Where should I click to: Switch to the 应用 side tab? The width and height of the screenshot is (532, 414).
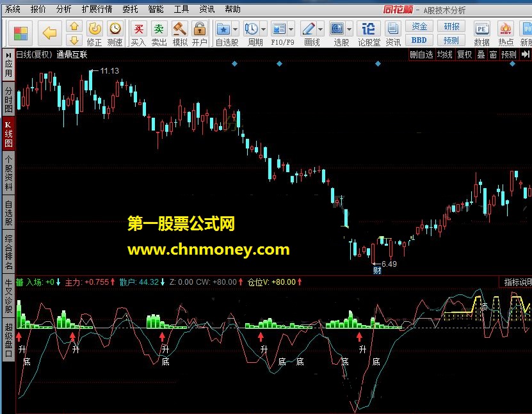click(8, 65)
